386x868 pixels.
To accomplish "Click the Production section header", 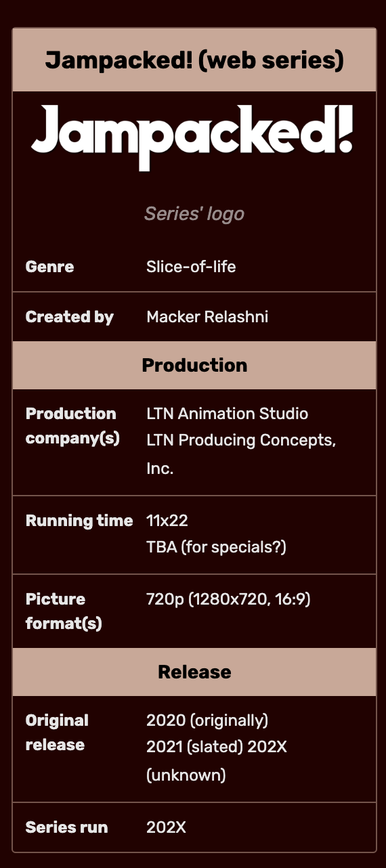I will tap(194, 366).
